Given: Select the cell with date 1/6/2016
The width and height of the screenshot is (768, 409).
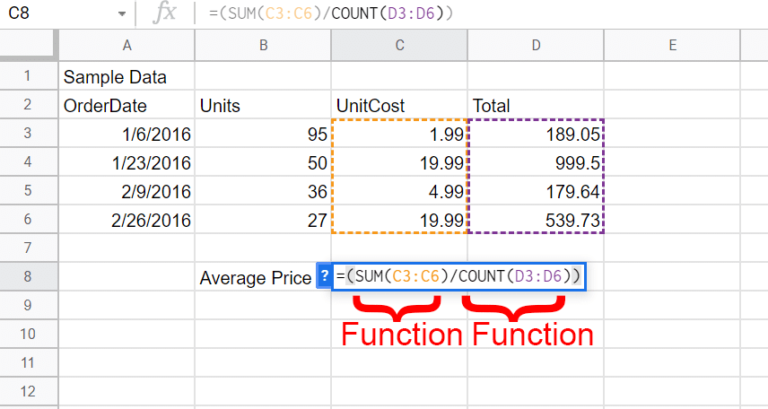Looking at the screenshot, I should coord(127,133).
